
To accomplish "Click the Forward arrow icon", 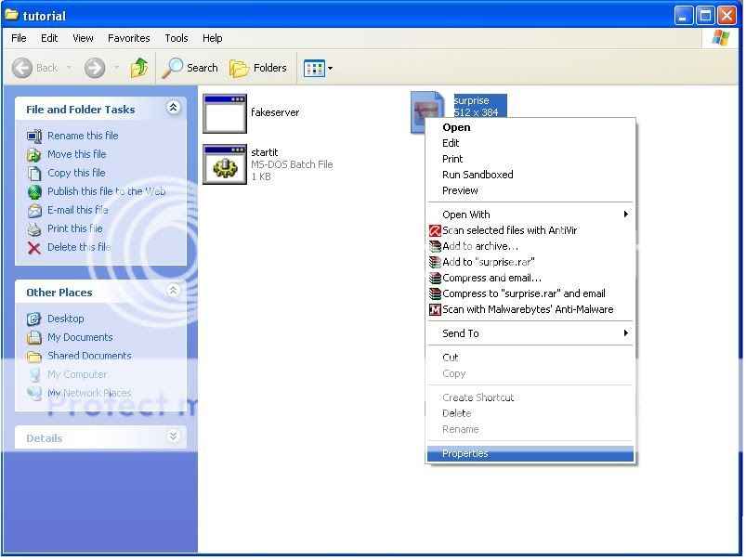I will point(95,68).
